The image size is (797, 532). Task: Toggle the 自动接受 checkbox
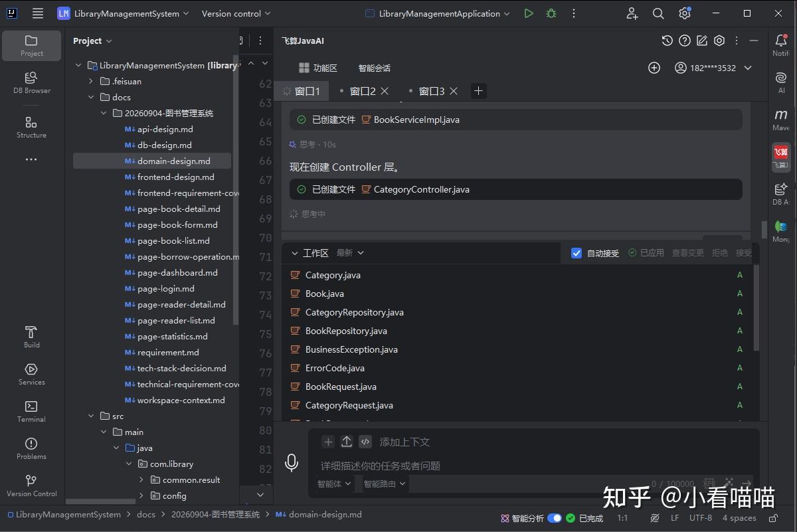click(x=576, y=253)
